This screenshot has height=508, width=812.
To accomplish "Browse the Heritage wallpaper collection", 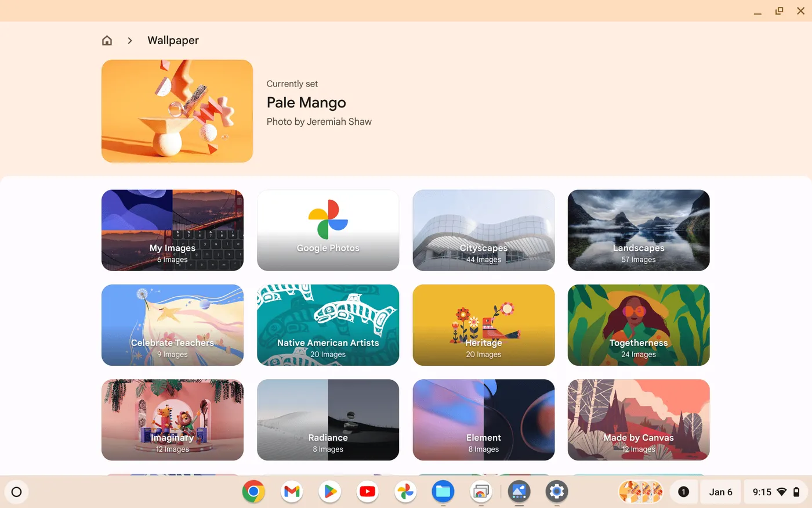I will tap(483, 325).
